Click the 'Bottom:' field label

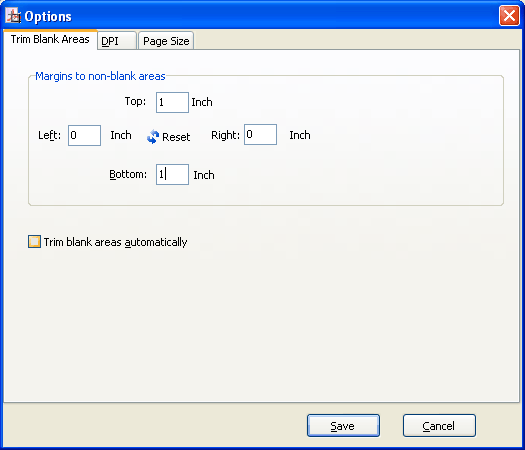(128, 174)
